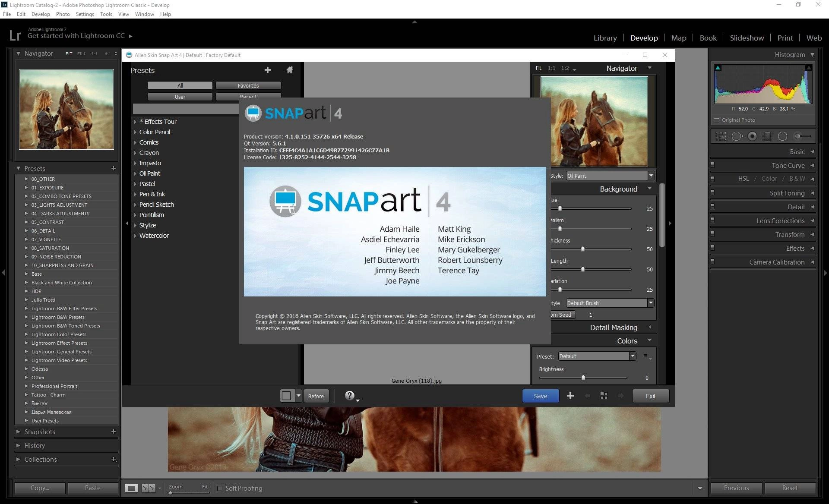This screenshot has width=829, height=504.
Task: Click the Lightroom Lr logo
Action: (15, 35)
